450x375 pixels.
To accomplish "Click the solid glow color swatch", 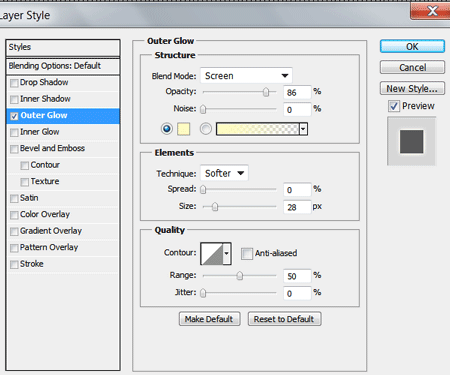I will 184,129.
